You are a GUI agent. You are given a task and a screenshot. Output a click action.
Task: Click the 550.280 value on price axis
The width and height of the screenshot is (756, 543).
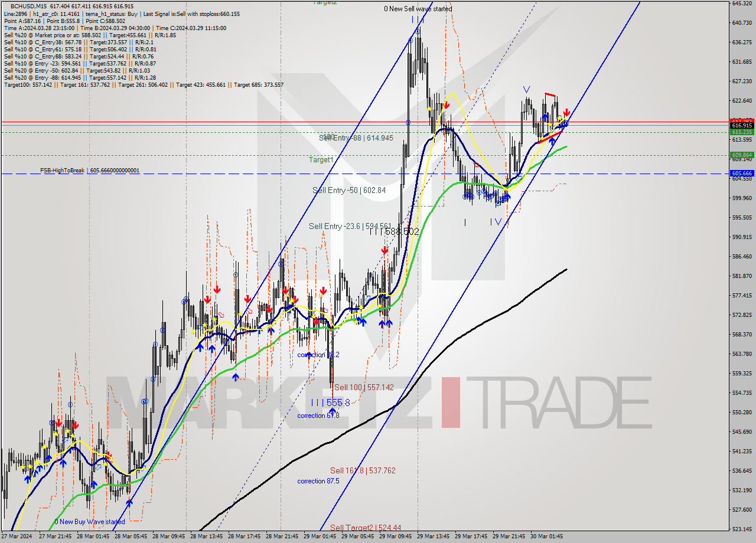click(x=741, y=412)
